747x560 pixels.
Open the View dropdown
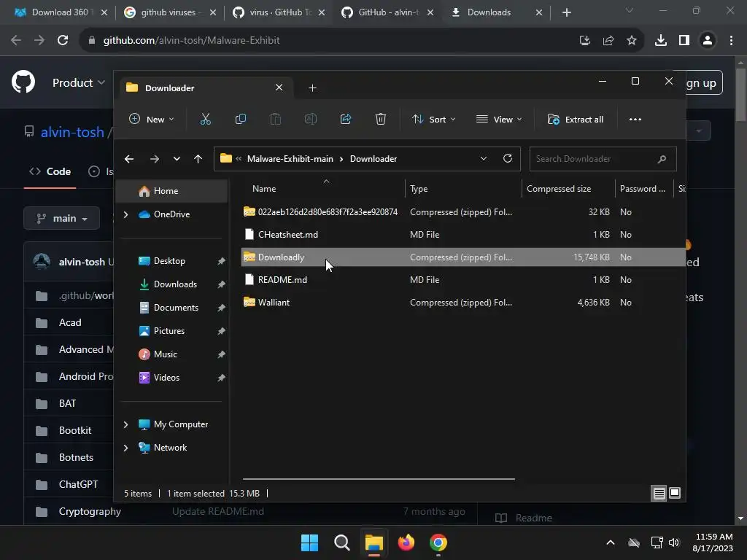499,119
